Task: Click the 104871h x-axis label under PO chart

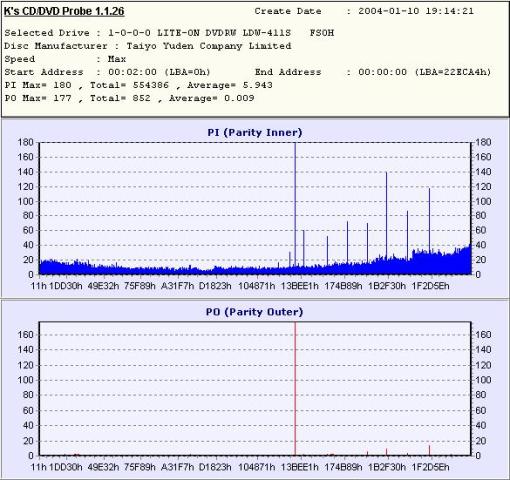Action: point(257,467)
